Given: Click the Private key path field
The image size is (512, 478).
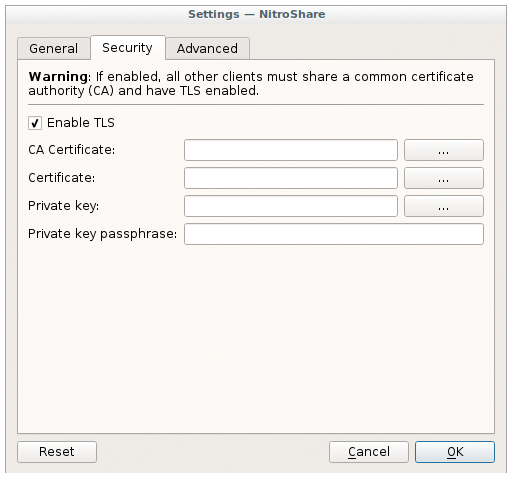Looking at the screenshot, I should coord(291,206).
